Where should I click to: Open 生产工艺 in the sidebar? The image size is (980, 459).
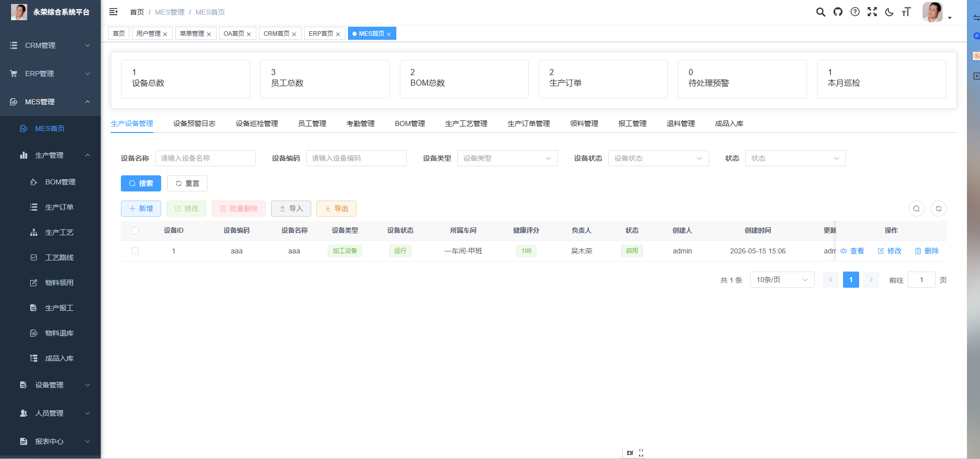[50, 232]
